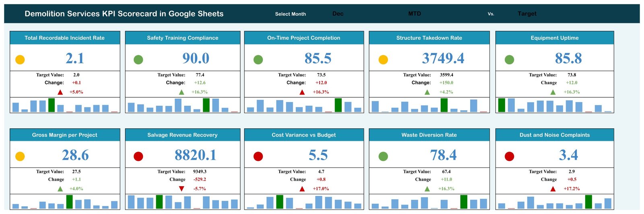
Task: Select the Dust and Noise Complaints header
Action: 555,135
